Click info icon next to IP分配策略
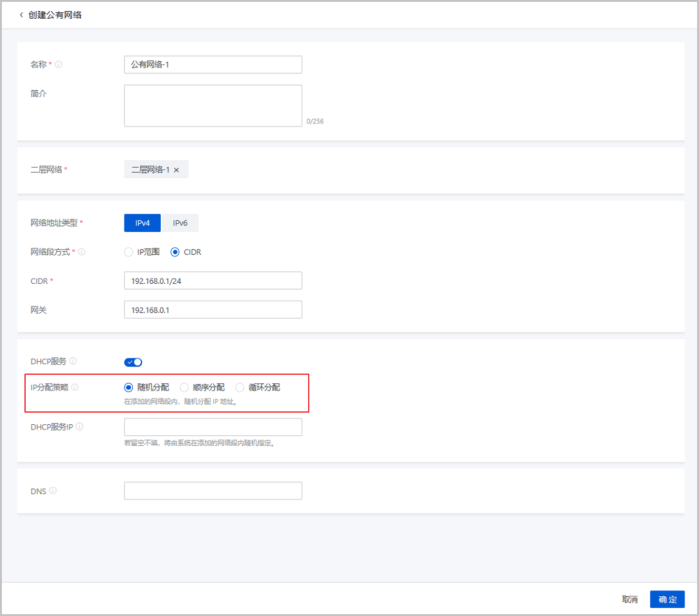Viewport: 699px width, 616px height. [x=75, y=388]
